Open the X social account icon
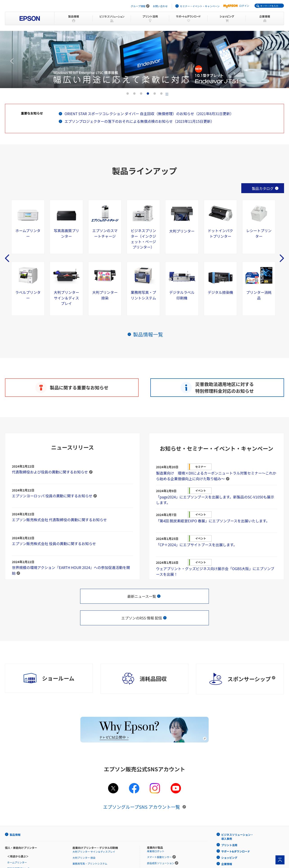Screen dimensions: 289x868 [113, 788]
